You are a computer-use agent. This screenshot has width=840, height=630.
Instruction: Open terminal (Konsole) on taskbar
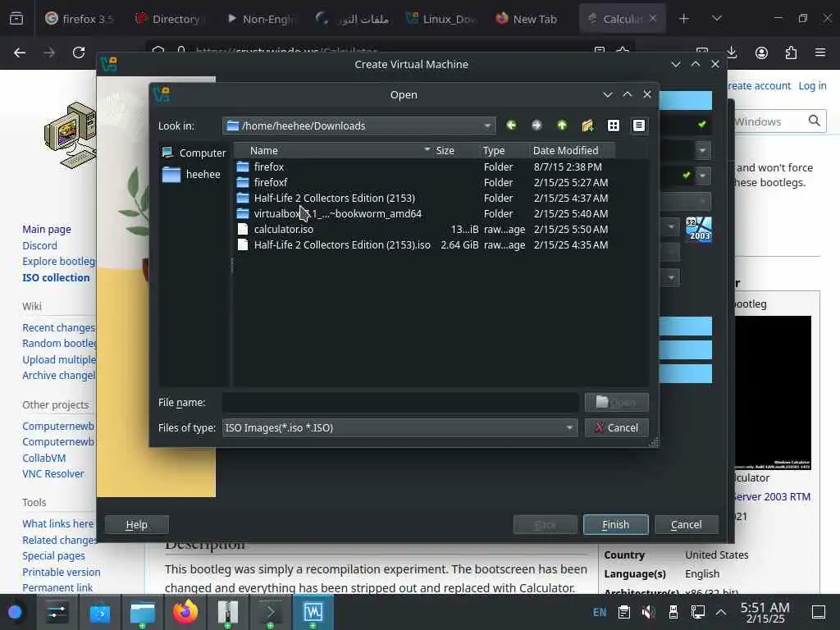tap(271, 612)
